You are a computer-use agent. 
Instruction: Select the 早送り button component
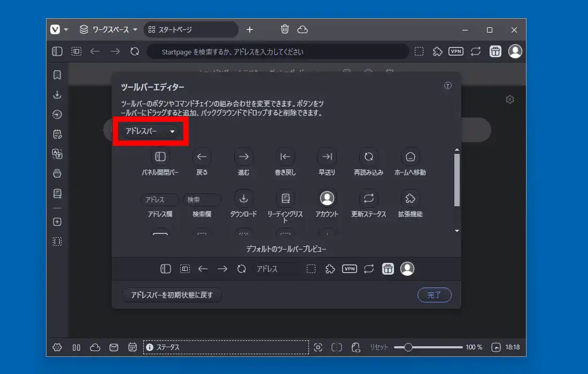tap(327, 162)
